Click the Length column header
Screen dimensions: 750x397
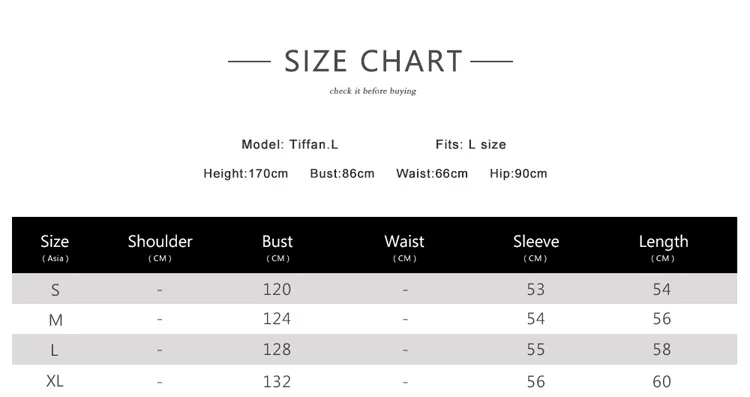pyautogui.click(x=663, y=247)
